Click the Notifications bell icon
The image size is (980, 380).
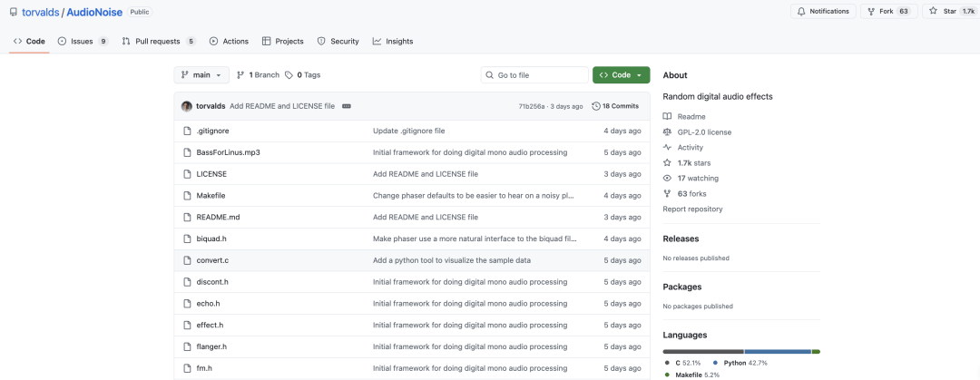click(801, 11)
